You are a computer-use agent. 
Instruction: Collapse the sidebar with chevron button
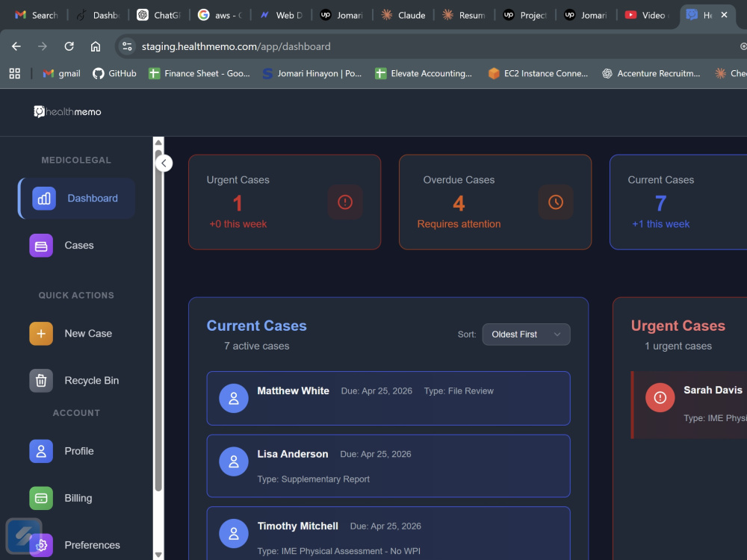pos(164,164)
